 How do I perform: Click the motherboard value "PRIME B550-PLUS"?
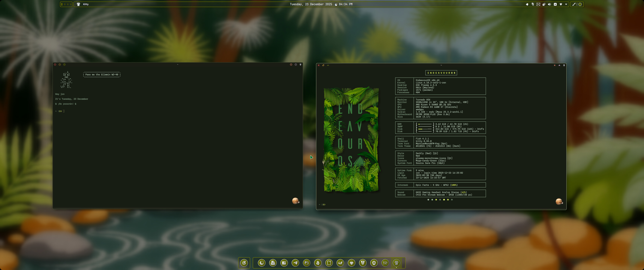426,114
